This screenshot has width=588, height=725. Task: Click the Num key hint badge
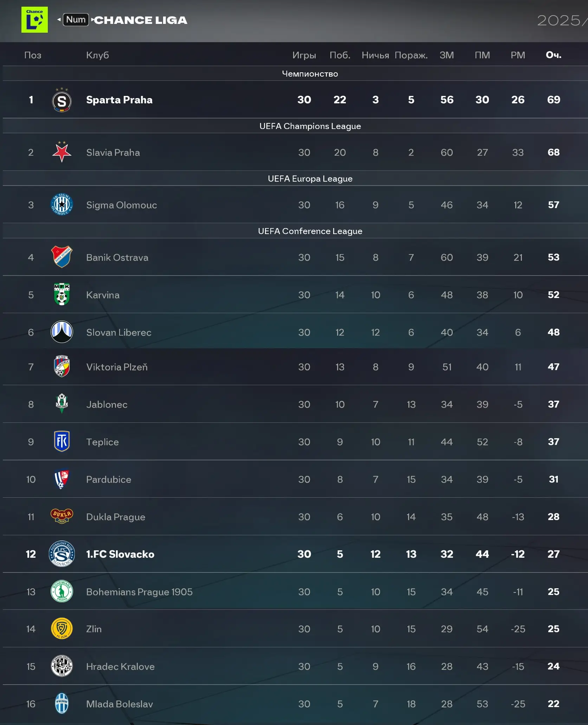pos(76,20)
